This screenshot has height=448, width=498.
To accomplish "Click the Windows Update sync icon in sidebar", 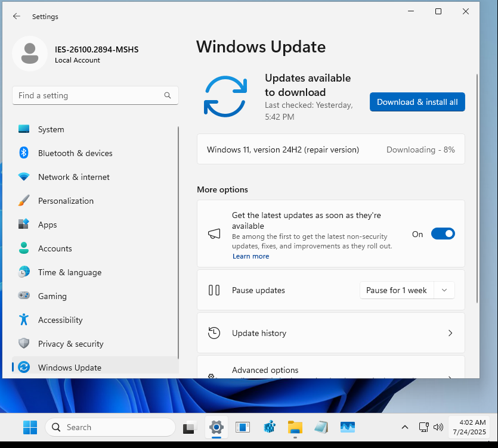I will point(24,367).
